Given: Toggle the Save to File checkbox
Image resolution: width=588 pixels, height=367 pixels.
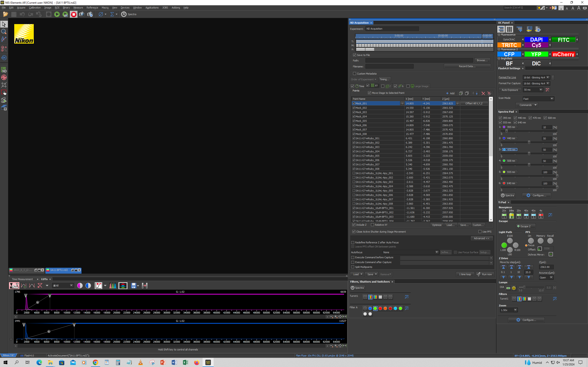Looking at the screenshot, I should pyautogui.click(x=354, y=55).
